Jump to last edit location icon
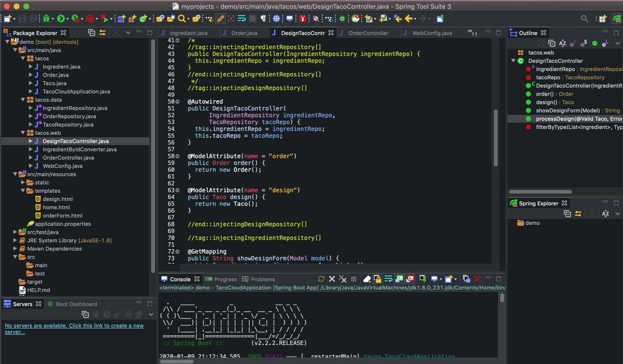 397,19
